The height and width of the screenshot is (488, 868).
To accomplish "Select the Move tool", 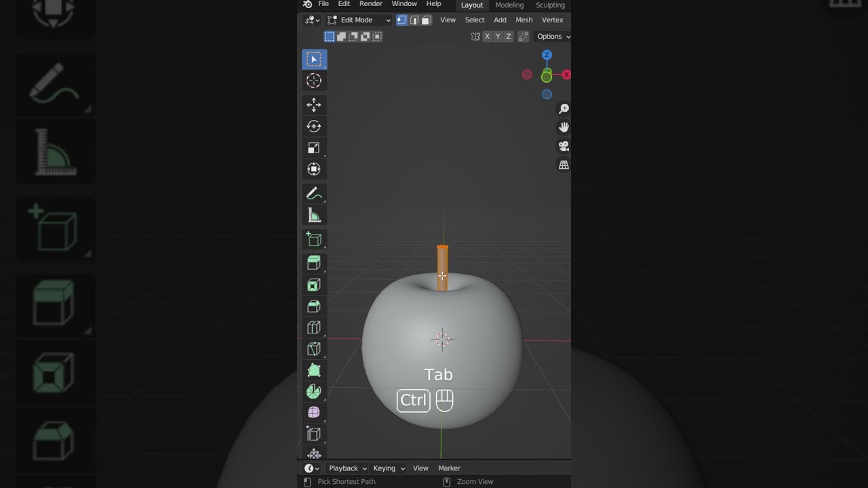I will [314, 104].
